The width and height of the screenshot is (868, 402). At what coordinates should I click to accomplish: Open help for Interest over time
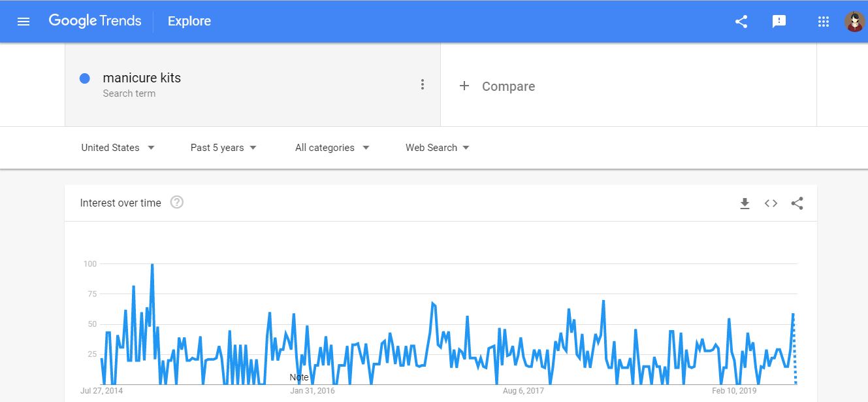pos(176,203)
